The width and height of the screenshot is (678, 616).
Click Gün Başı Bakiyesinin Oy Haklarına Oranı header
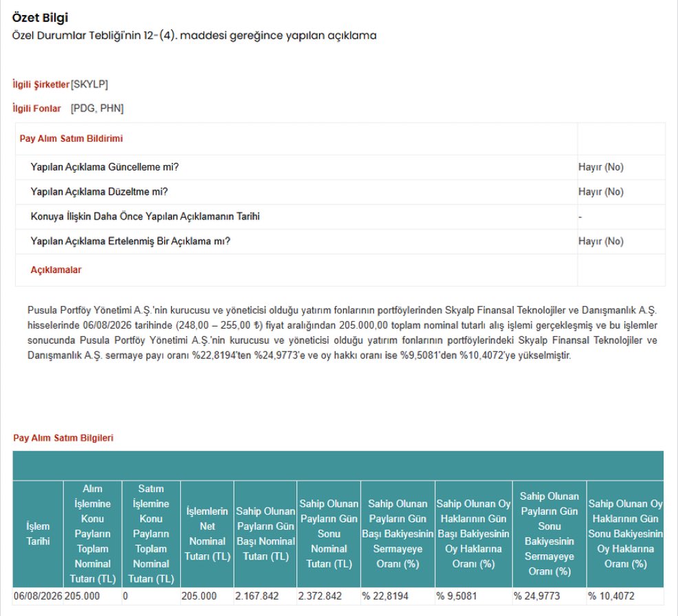(x=474, y=534)
